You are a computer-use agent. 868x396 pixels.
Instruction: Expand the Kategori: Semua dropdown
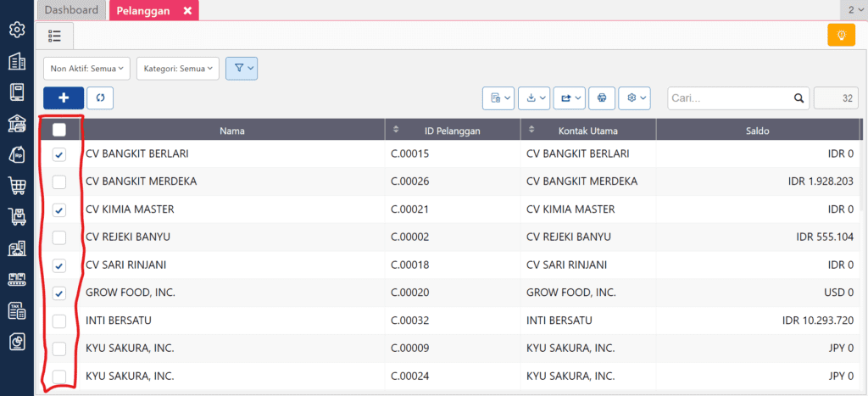[177, 68]
